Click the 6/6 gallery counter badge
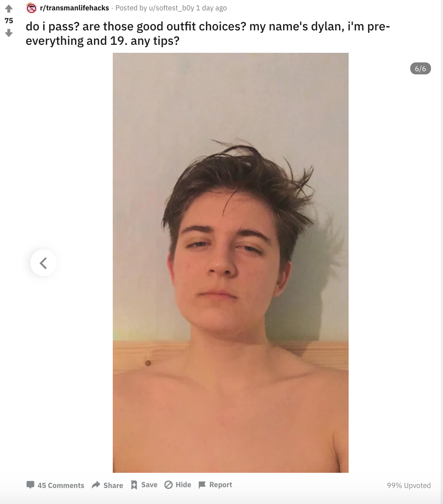This screenshot has height=504, width=443. tap(421, 68)
